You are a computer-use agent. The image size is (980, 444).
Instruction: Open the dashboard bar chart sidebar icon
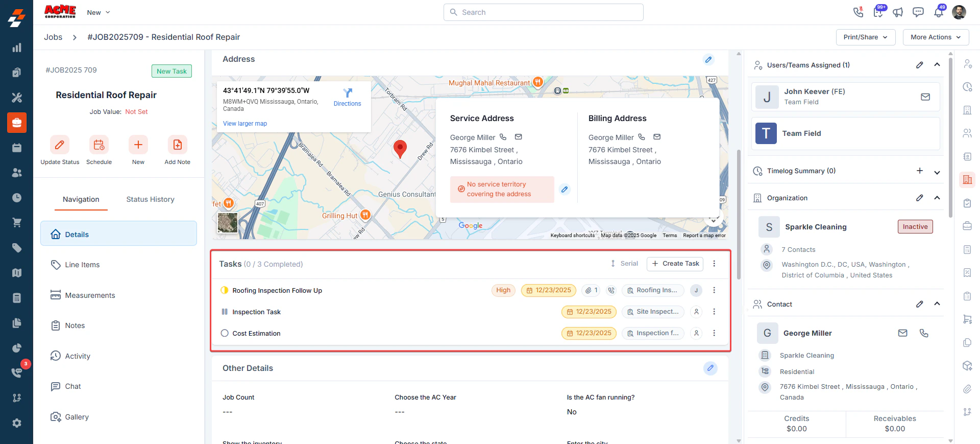coord(17,48)
